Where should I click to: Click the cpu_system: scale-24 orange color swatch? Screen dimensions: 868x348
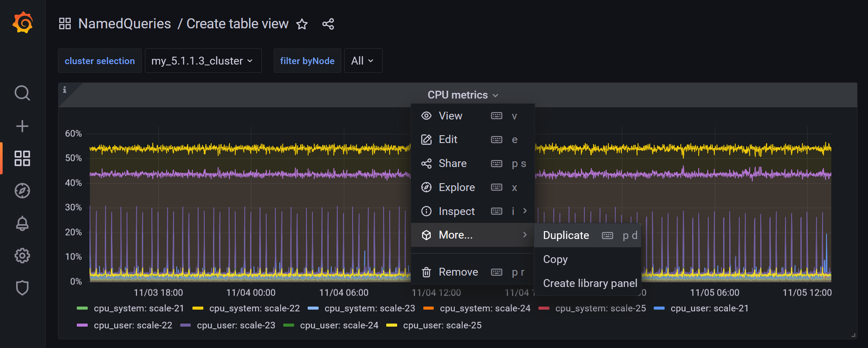coord(429,308)
